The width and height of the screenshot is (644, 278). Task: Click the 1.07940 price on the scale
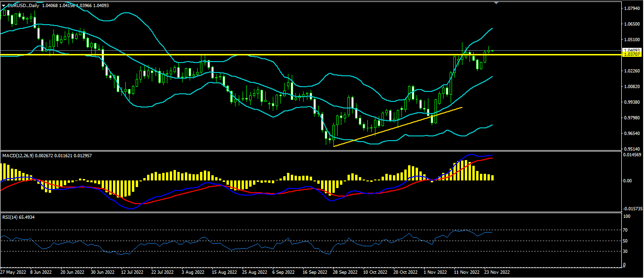click(632, 9)
